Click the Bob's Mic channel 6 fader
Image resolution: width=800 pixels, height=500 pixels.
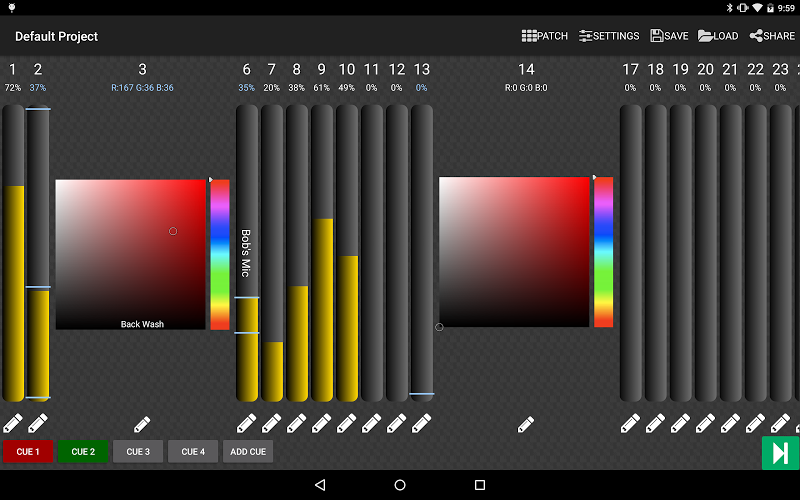(247, 253)
